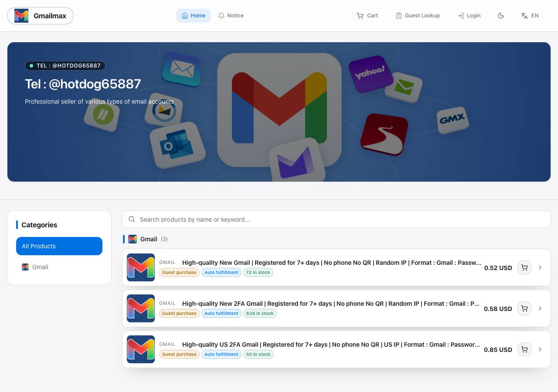This screenshot has width=558, height=392.
Task: Click the 72 in stock badge
Action: [x=258, y=273]
